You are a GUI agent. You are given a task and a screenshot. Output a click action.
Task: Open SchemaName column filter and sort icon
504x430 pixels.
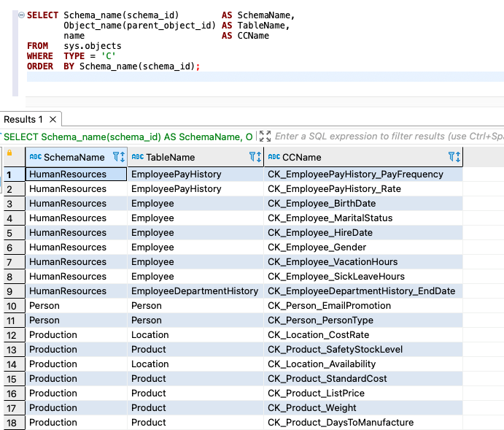pyautogui.click(x=119, y=157)
